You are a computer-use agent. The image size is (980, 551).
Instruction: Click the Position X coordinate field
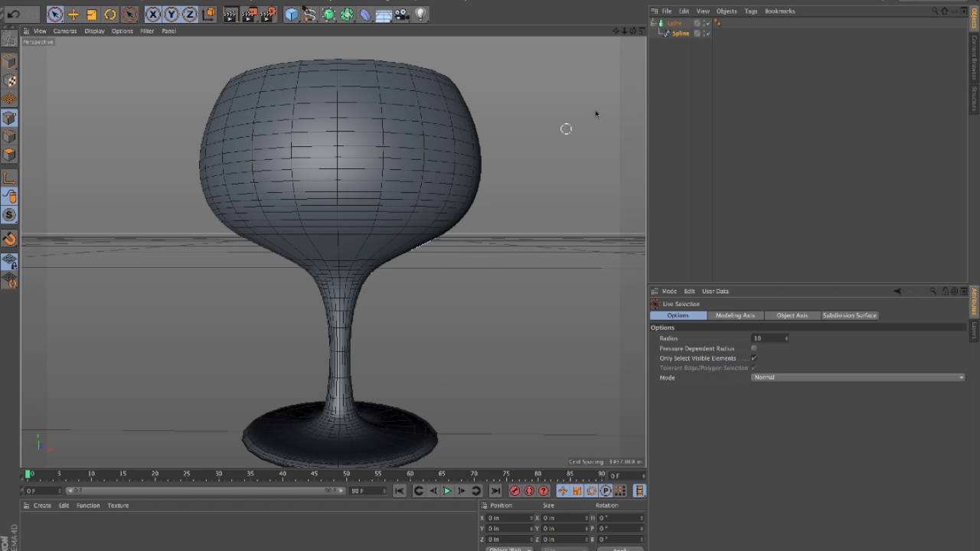[509, 518]
